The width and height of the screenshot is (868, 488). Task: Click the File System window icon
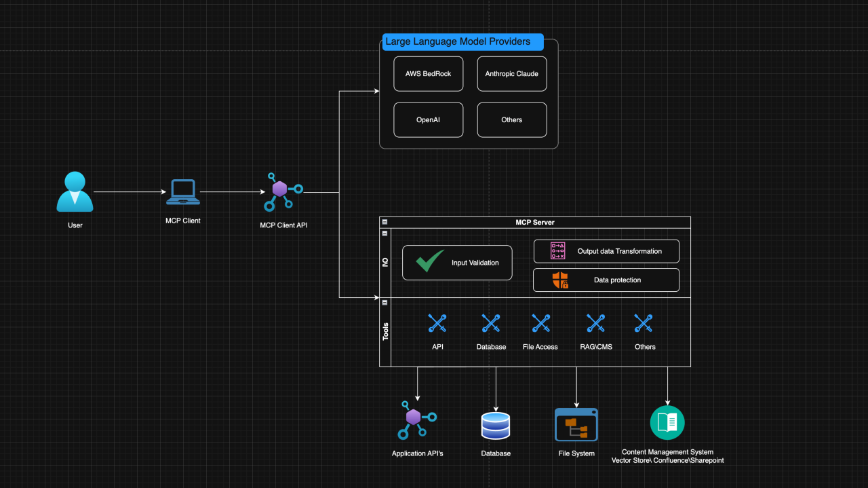pos(576,424)
